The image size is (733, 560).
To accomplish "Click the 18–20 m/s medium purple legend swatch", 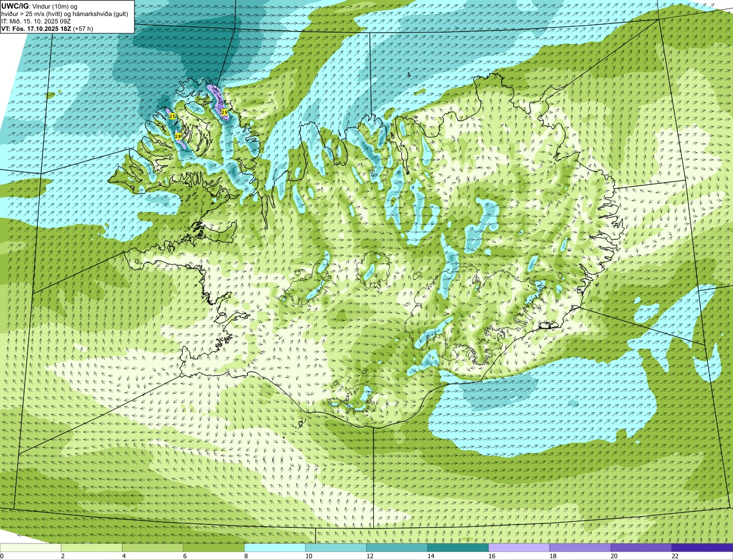I will click(580, 548).
